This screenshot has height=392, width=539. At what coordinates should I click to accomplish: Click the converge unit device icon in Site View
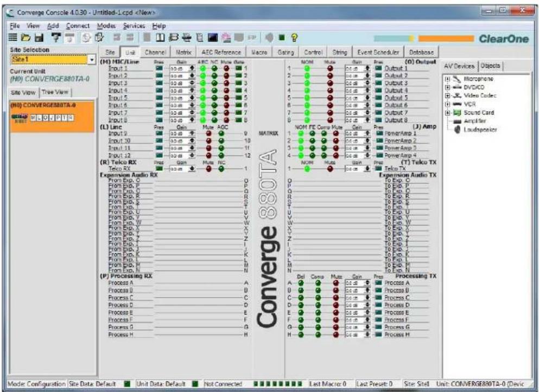pyautogui.click(x=19, y=118)
